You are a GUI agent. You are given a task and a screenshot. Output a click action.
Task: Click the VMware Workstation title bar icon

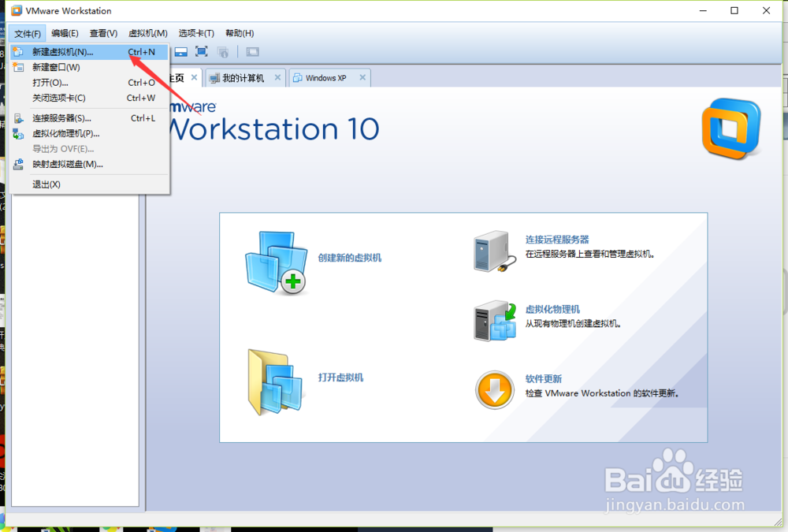pos(17,10)
